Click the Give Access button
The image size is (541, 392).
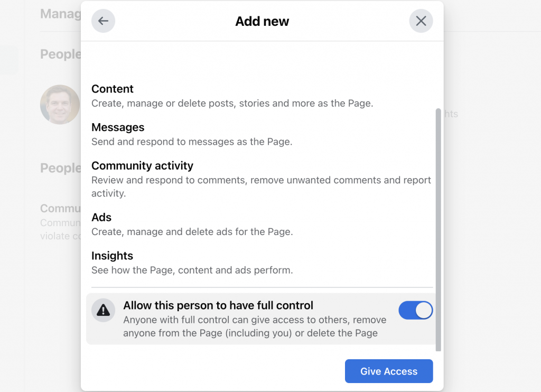click(x=388, y=371)
